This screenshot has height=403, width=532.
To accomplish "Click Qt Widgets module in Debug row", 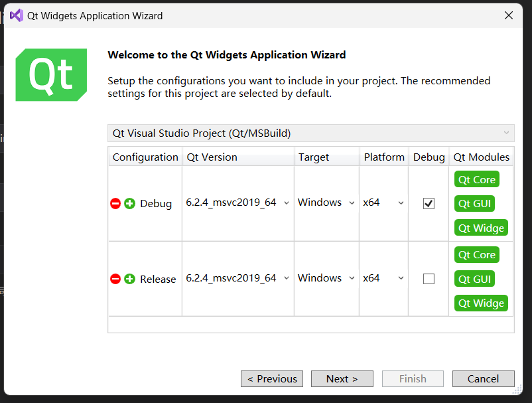I will pos(481,228).
